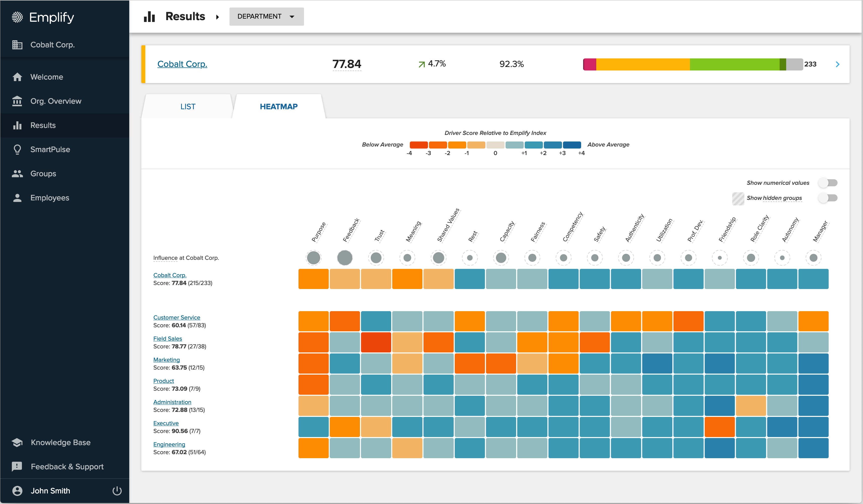Screen dimensions: 863x504
Task: Click the Purpose column header label
Action: [318, 232]
